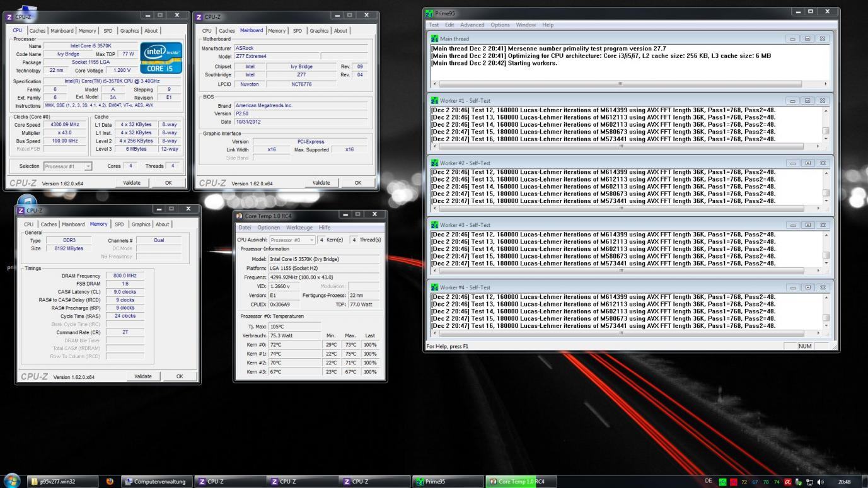Minimize the Worker #1 child window

tap(792, 101)
